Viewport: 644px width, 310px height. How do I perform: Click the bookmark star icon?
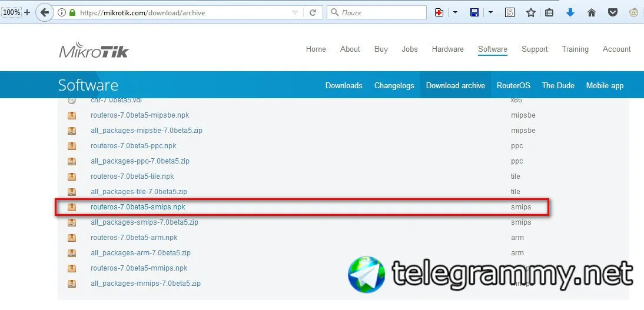click(530, 13)
